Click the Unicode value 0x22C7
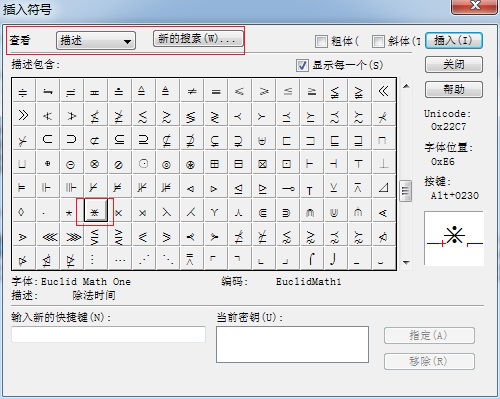The height and width of the screenshot is (399, 500). pyautogui.click(x=448, y=127)
